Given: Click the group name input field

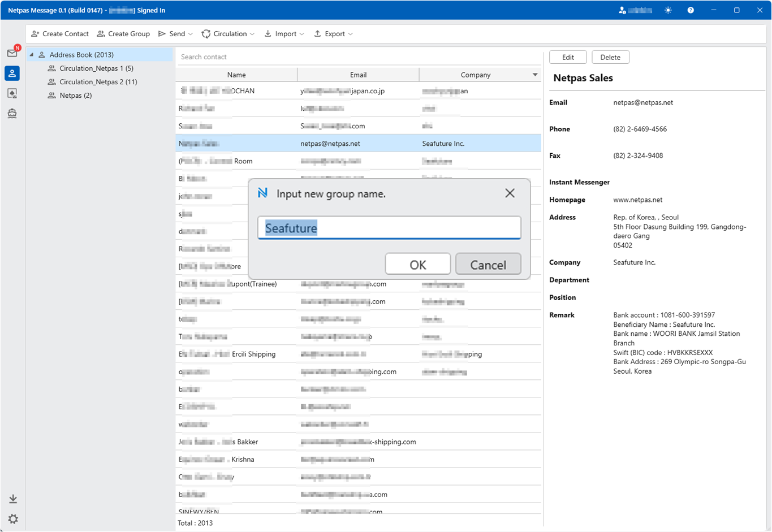Looking at the screenshot, I should 389,228.
